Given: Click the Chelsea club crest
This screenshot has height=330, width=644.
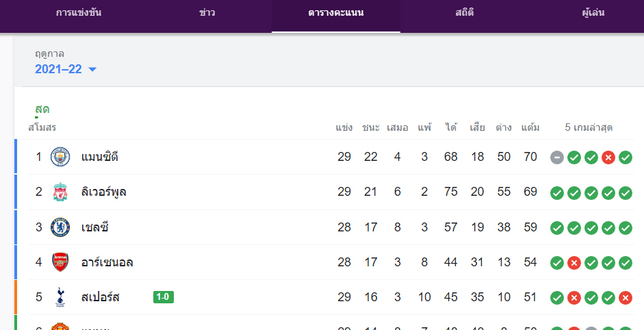Looking at the screenshot, I should pos(60,227).
